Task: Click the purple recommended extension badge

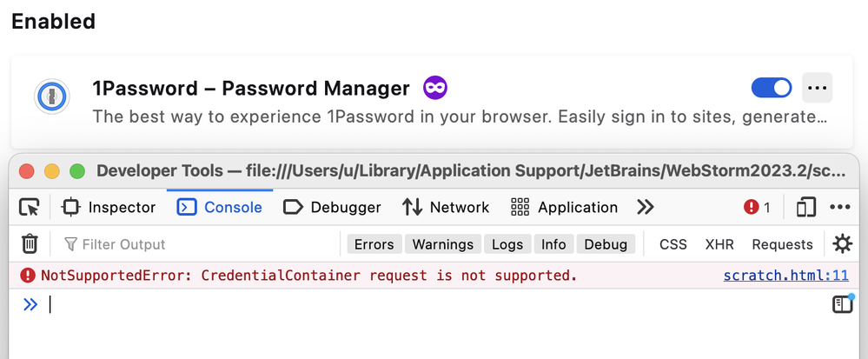Action: coord(435,88)
